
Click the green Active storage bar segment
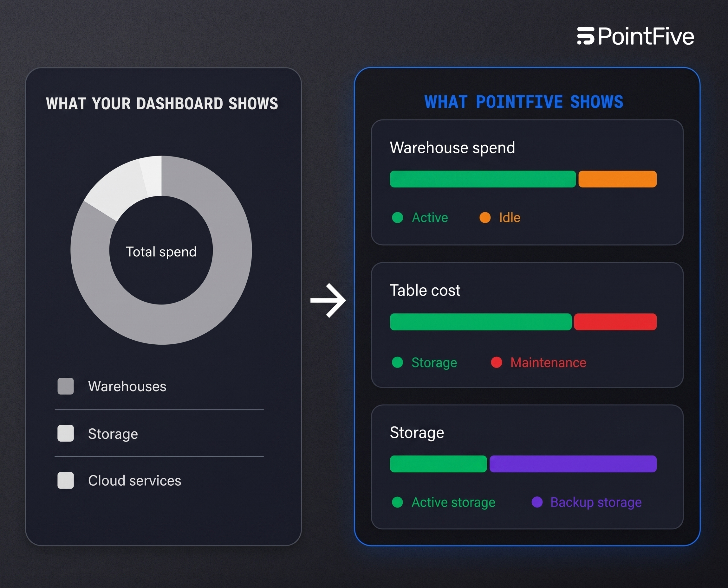coord(438,464)
